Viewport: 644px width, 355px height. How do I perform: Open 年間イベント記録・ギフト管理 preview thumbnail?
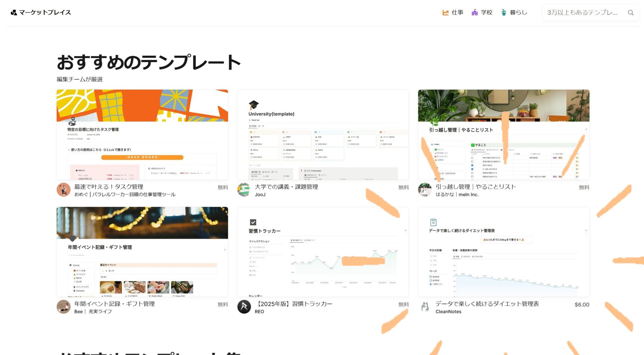click(142, 252)
